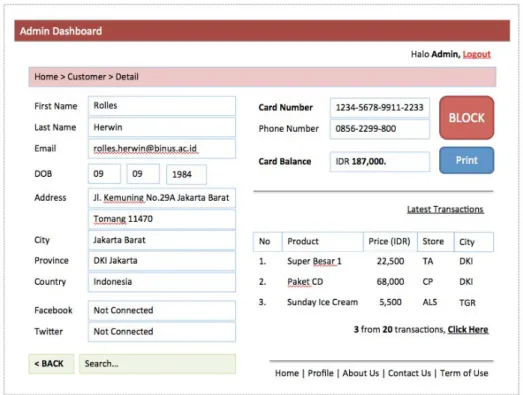Screen dimensions: 523x395
Task: Click the Price (IDR) column header
Action: pyautogui.click(x=390, y=242)
